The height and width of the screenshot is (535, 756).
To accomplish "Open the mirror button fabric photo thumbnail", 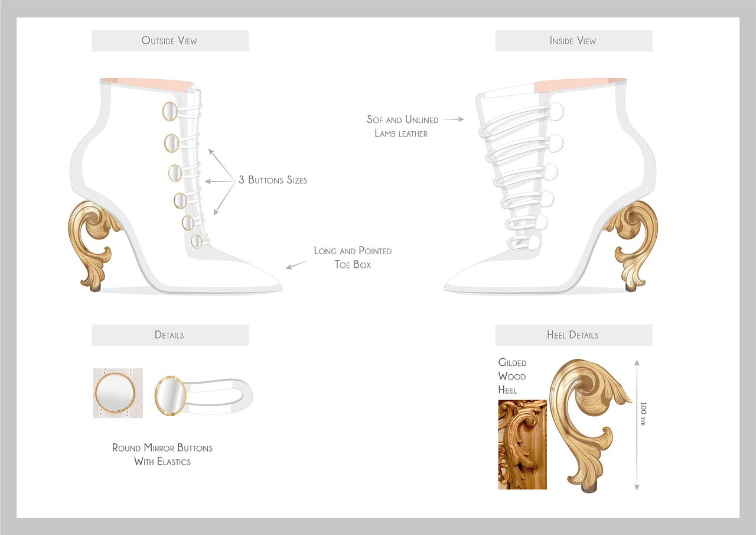I will pos(118,393).
